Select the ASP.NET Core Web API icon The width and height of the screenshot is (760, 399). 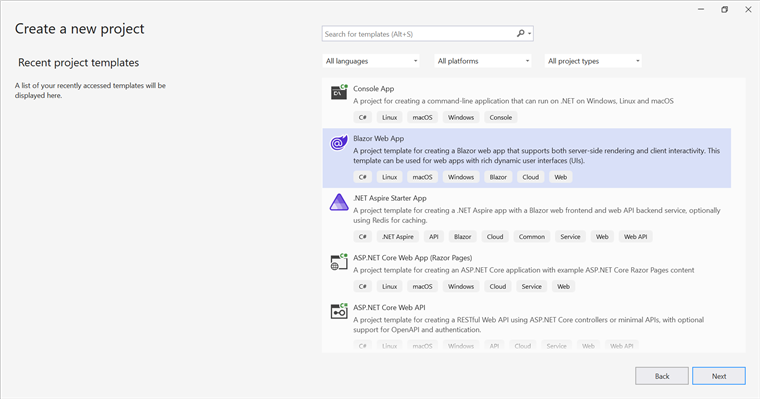click(x=339, y=311)
